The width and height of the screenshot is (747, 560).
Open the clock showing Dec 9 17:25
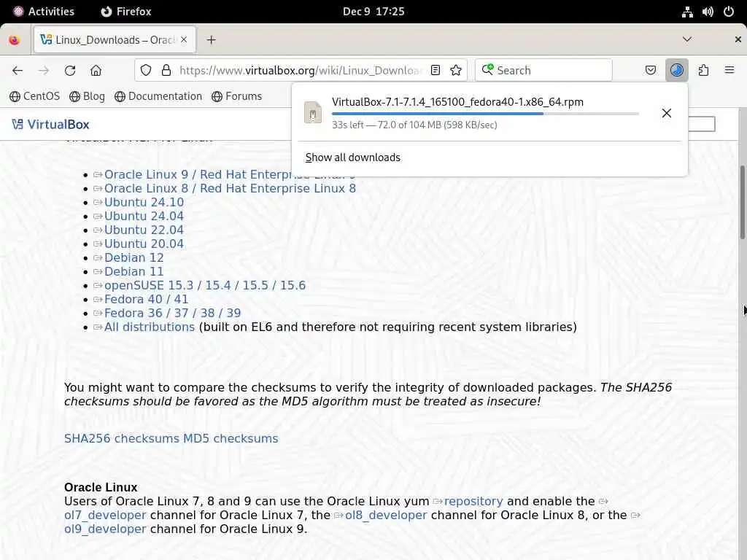tap(373, 12)
